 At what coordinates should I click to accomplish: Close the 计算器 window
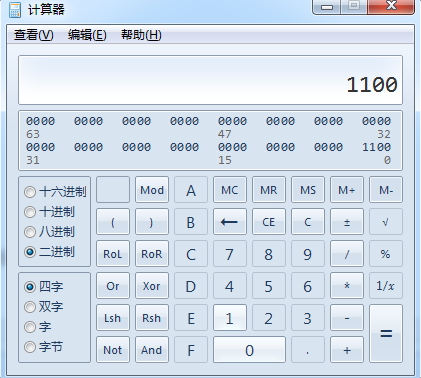(391, 7)
